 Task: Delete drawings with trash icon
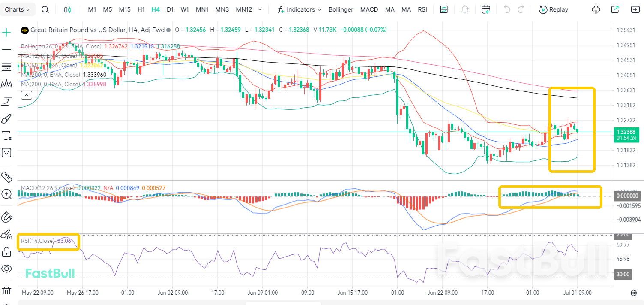click(6, 290)
